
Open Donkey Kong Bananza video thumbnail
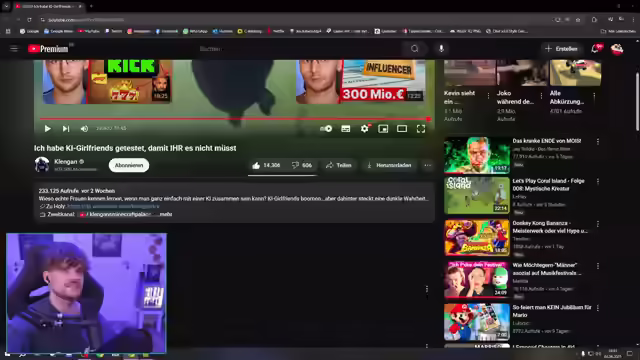[x=477, y=238]
